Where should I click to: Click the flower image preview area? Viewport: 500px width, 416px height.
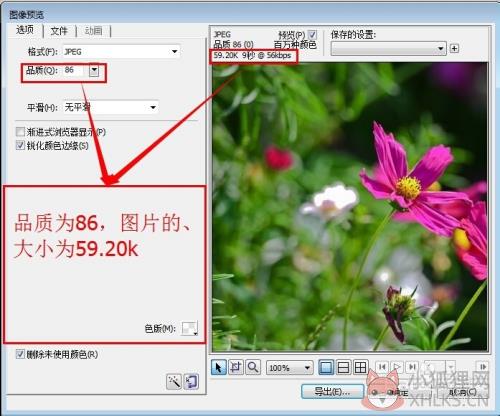350,206
